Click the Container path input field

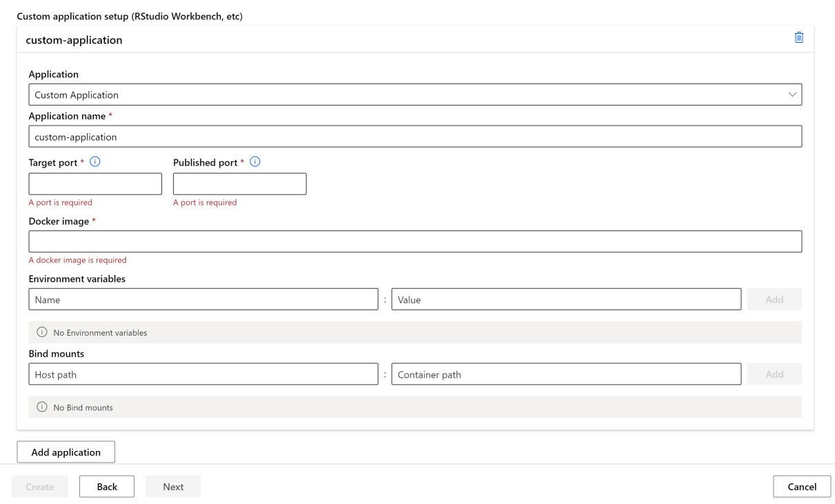point(566,374)
